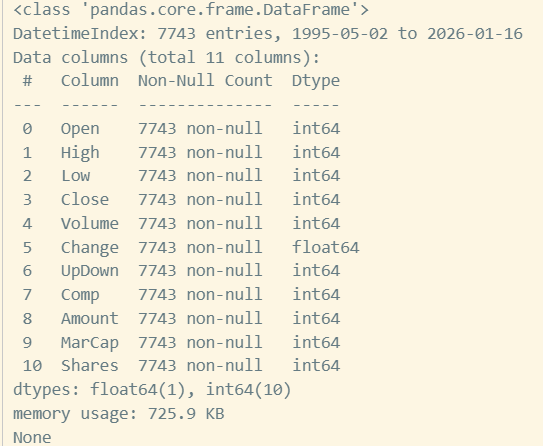
Task: Click the float64 dtype of Change
Action: (x=326, y=248)
